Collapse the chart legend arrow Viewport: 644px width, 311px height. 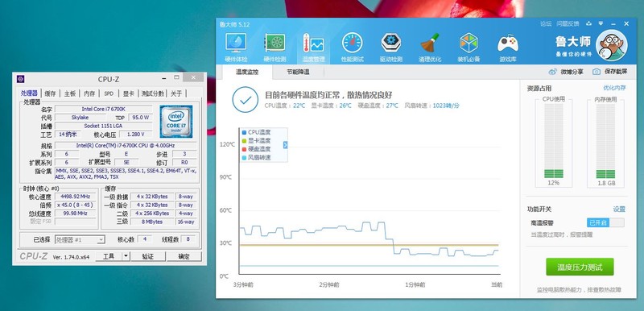coord(286,145)
